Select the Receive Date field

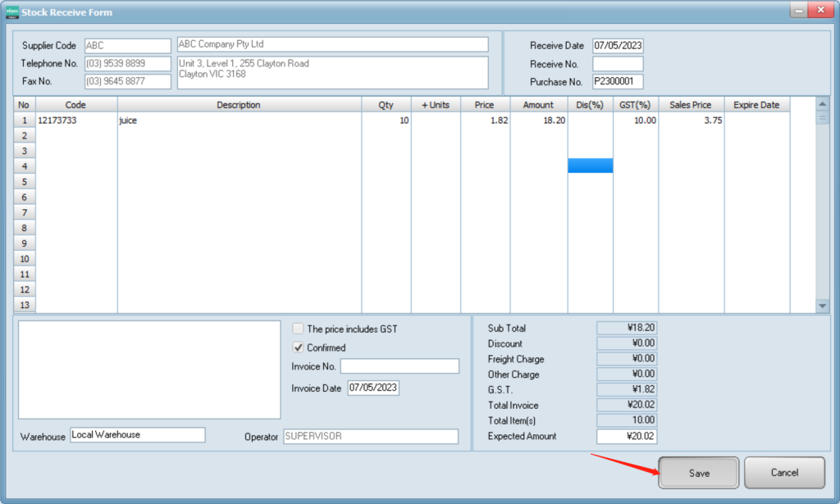[x=618, y=46]
